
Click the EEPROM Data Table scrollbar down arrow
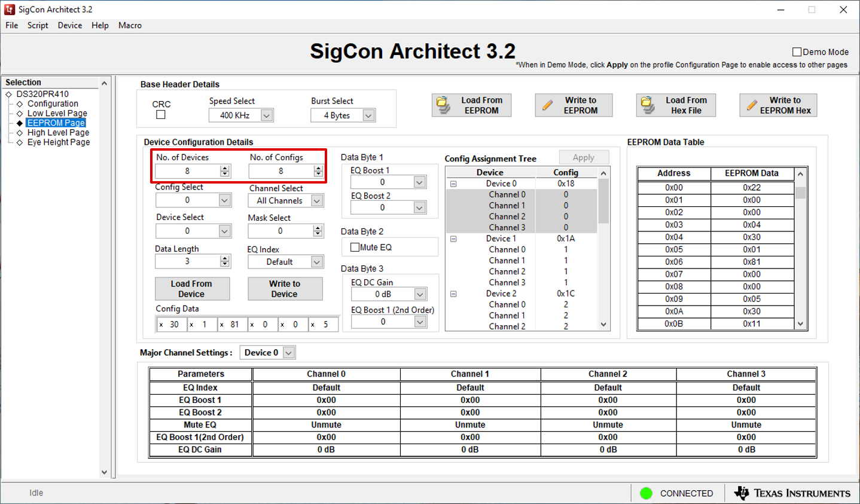click(801, 323)
